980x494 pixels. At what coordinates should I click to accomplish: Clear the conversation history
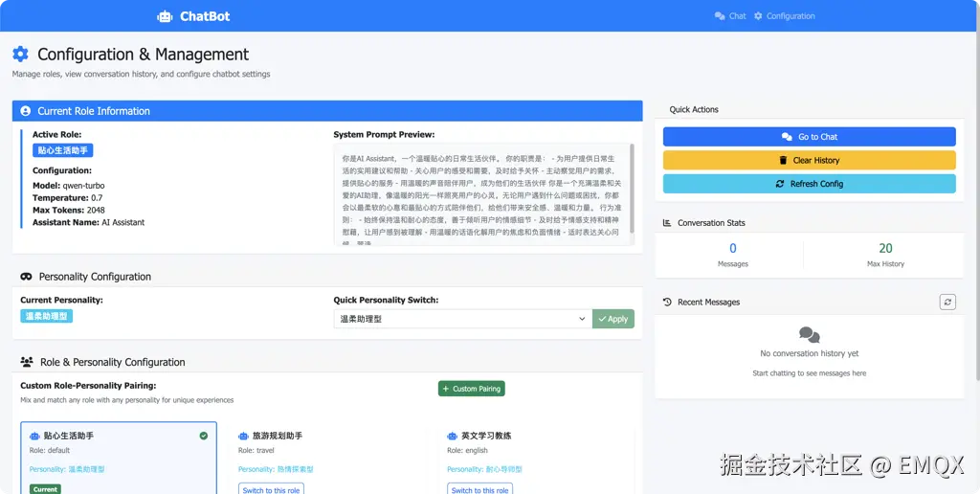pos(810,160)
